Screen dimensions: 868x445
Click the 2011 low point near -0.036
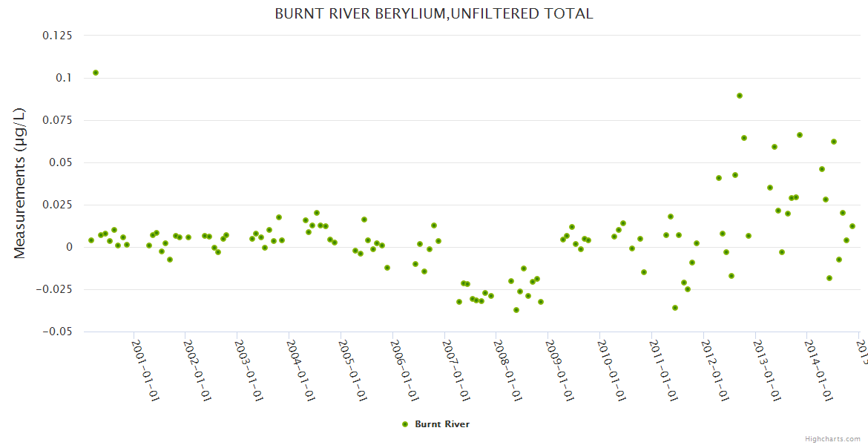675,308
